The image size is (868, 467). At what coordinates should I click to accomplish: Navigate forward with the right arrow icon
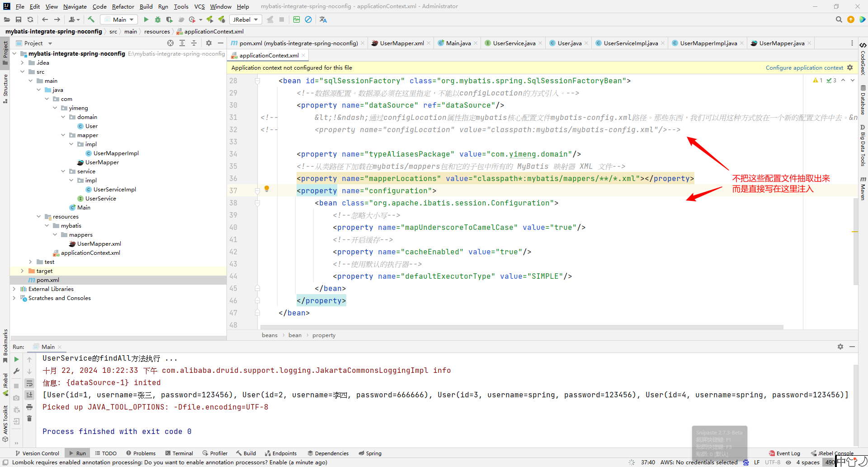(x=57, y=19)
